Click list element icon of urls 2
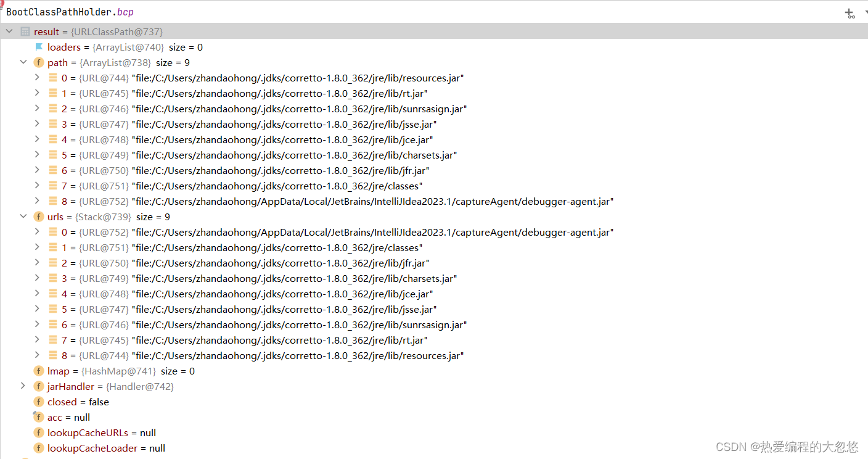 coord(54,263)
